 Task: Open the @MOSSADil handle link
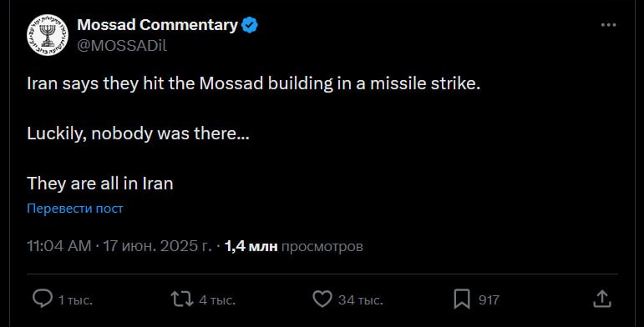click(122, 46)
